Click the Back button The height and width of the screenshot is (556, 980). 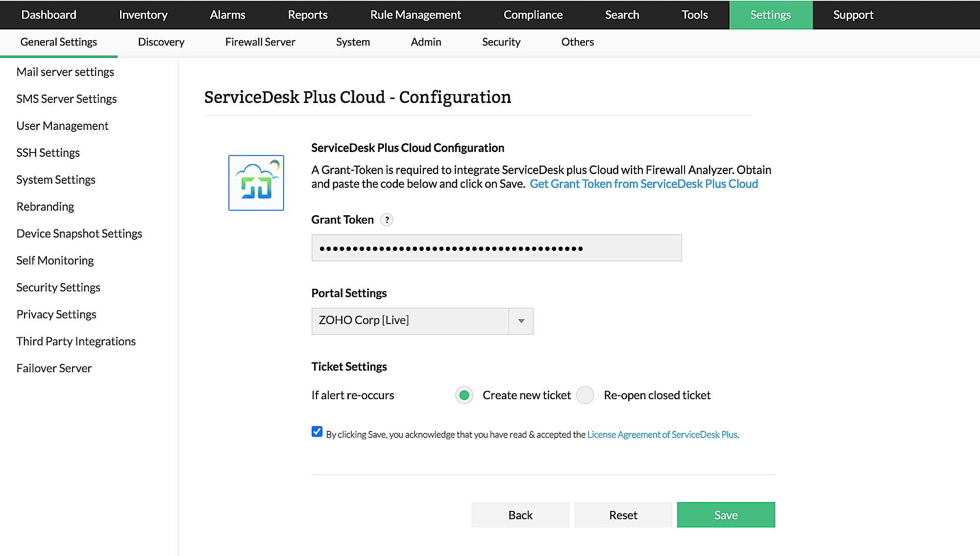pyautogui.click(x=520, y=515)
